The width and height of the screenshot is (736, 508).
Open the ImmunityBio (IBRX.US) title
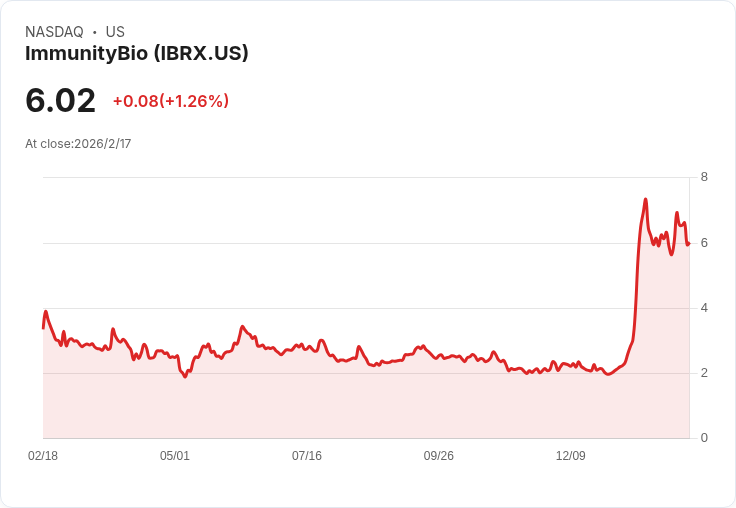136,53
